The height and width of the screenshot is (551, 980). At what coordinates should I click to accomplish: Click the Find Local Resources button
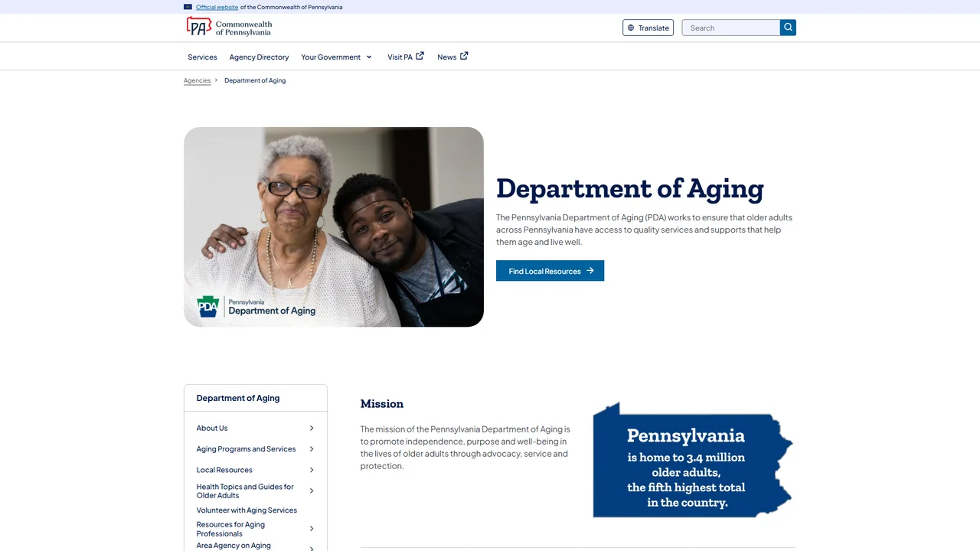point(550,271)
